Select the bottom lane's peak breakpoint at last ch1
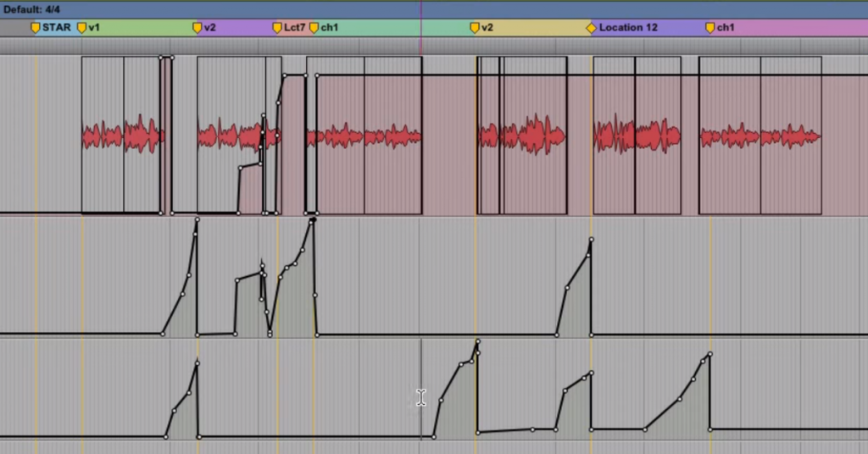868x454 pixels. point(709,354)
